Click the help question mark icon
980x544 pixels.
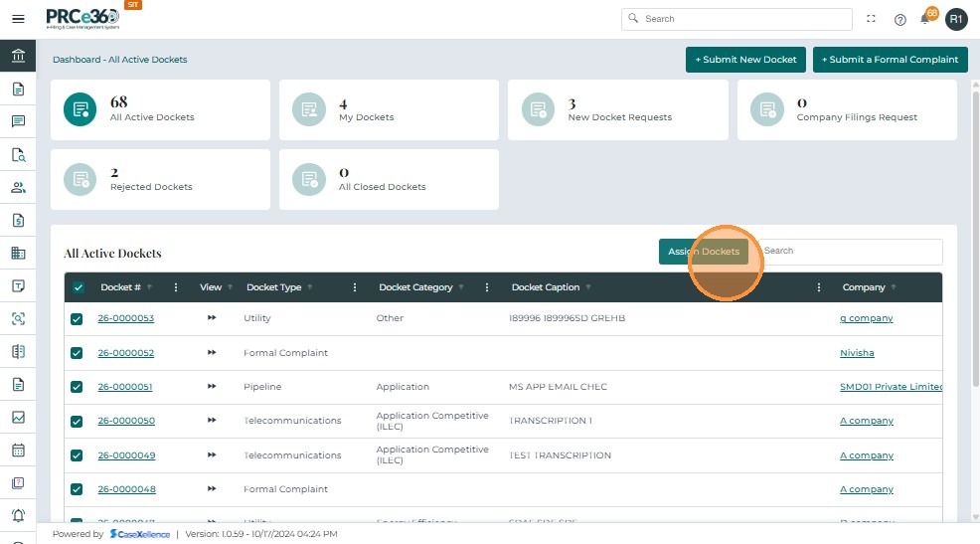899,19
